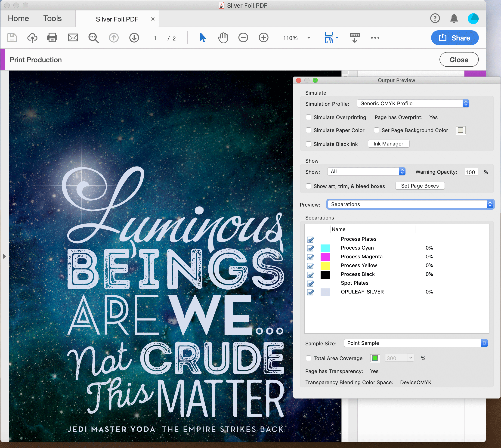Change the Preview mode from Separations
The height and width of the screenshot is (448, 501).
coord(490,204)
